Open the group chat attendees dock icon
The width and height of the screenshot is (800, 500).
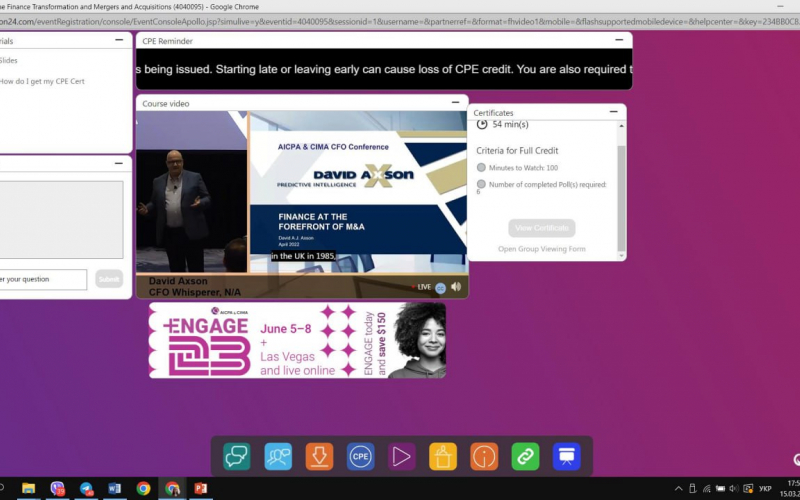coord(278,456)
